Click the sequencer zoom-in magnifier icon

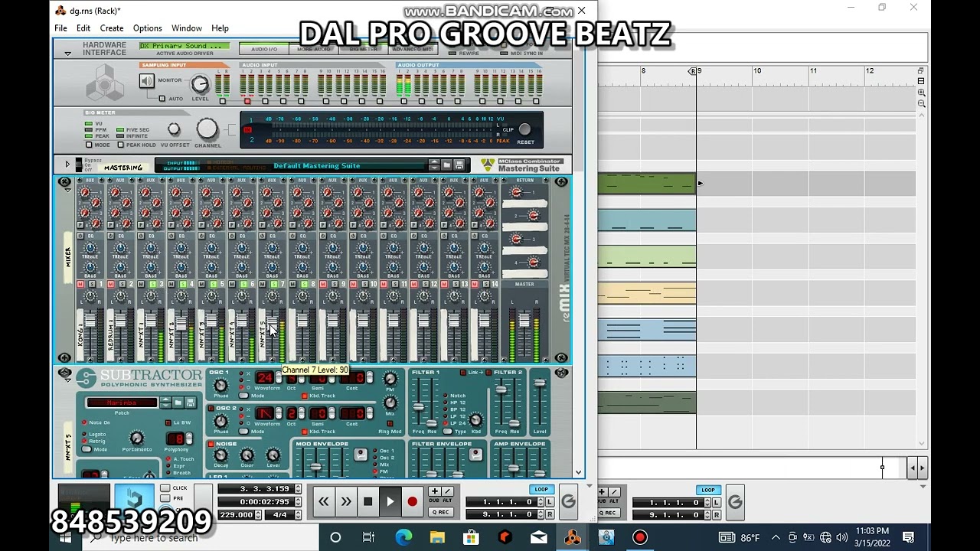pyautogui.click(x=921, y=93)
